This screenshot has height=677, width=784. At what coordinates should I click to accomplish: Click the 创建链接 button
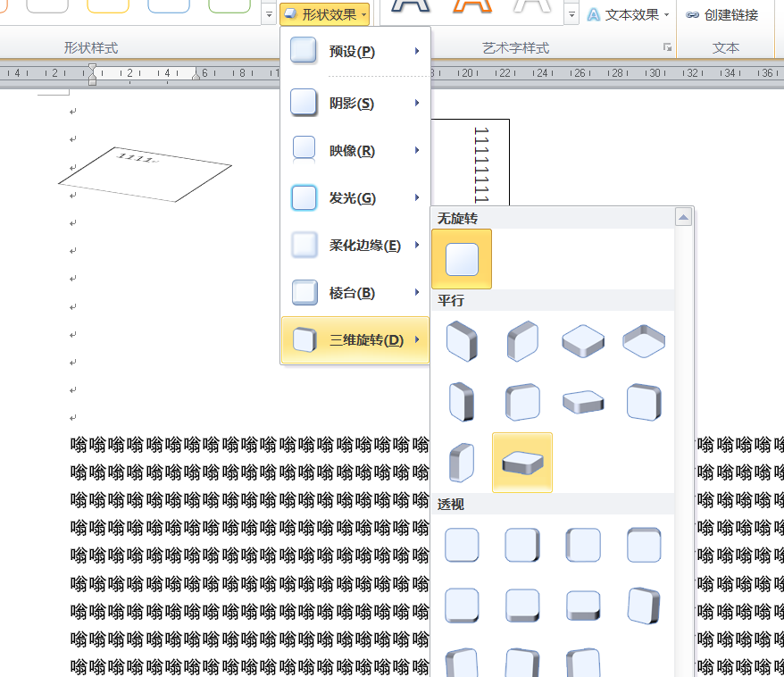pyautogui.click(x=722, y=14)
